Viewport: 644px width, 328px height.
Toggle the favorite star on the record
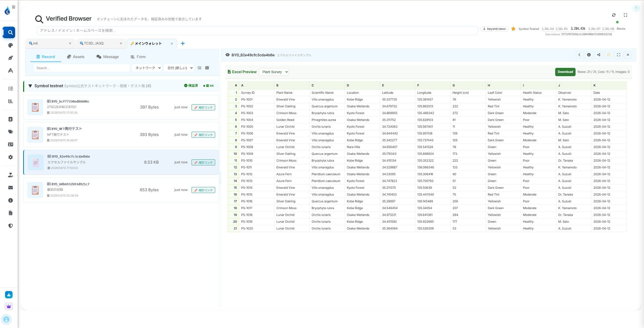click(608, 55)
